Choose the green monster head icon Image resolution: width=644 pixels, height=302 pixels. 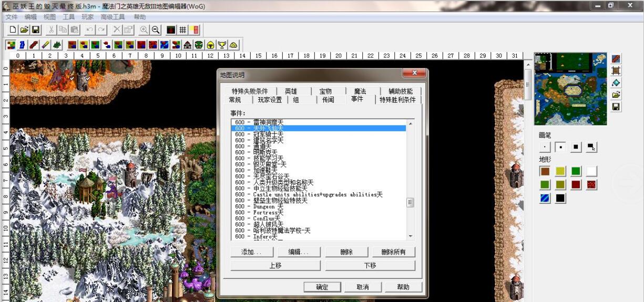(x=198, y=45)
